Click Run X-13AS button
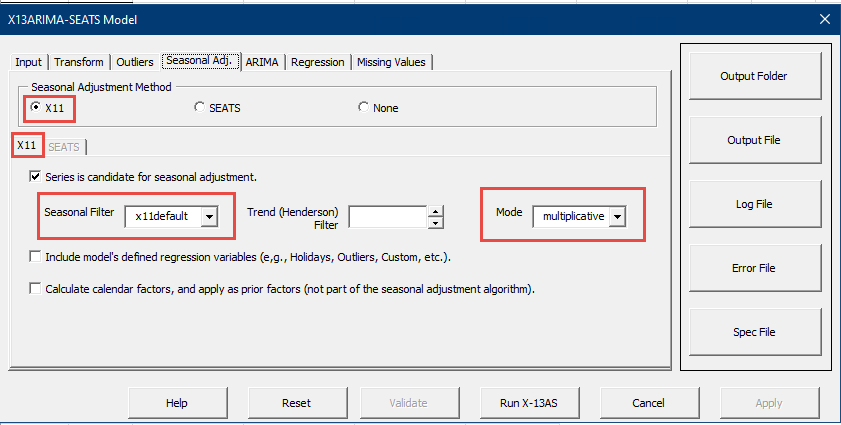841x425 pixels. pyautogui.click(x=529, y=402)
